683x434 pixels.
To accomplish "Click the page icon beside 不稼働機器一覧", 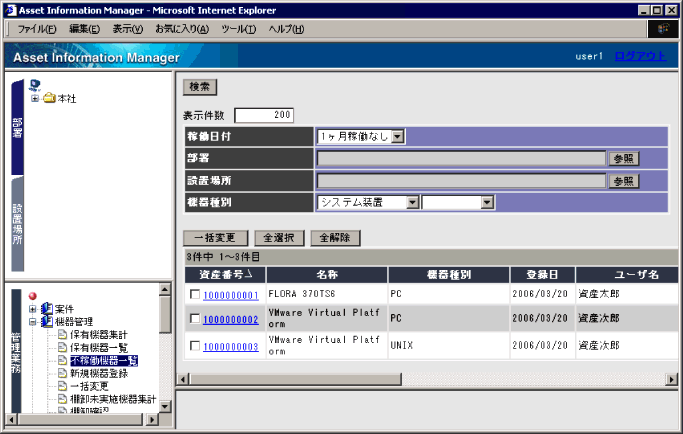I will [x=62, y=360].
